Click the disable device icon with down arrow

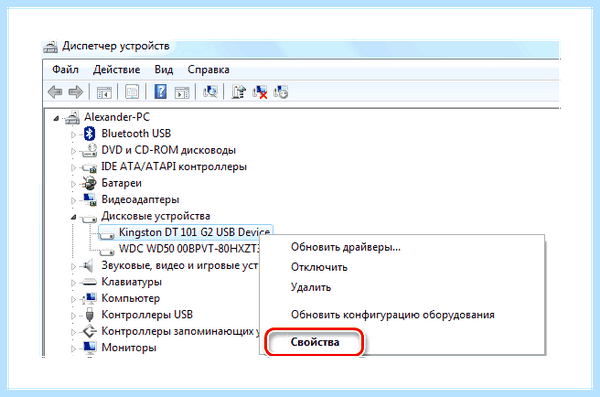coord(280,92)
